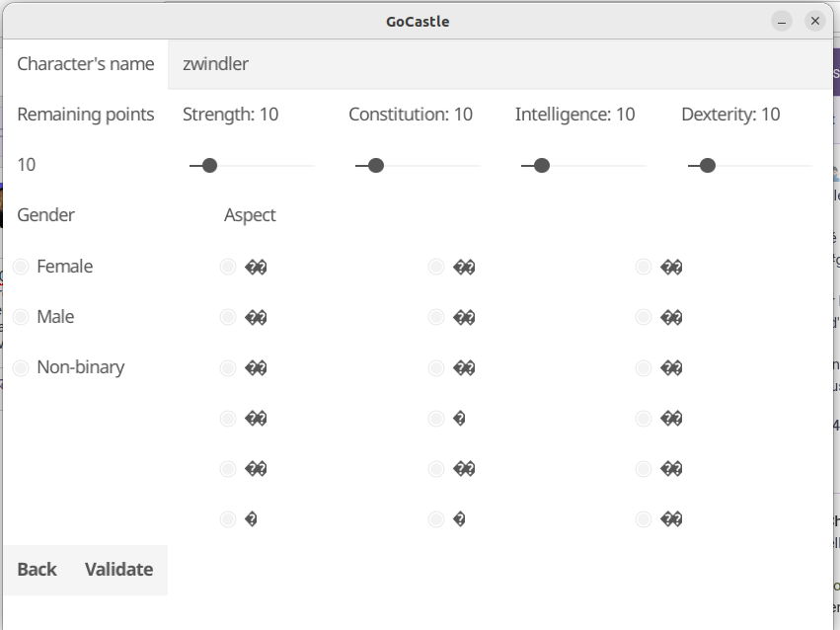
Task: Choose the Non-binary gender option
Action: coord(22,368)
